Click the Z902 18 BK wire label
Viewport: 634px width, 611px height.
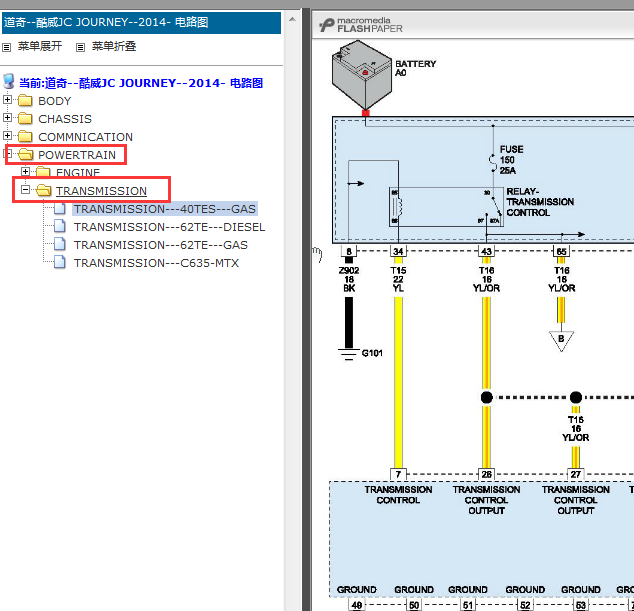pyautogui.click(x=349, y=279)
